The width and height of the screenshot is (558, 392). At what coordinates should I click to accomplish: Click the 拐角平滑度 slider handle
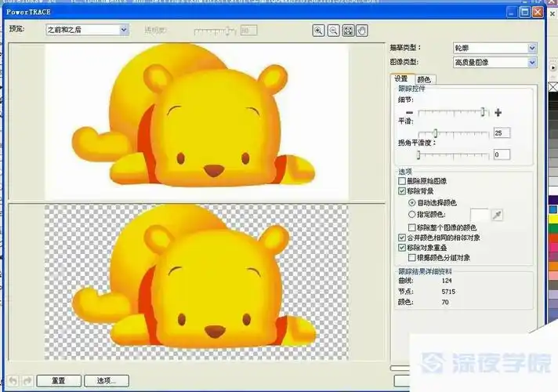[x=418, y=154]
